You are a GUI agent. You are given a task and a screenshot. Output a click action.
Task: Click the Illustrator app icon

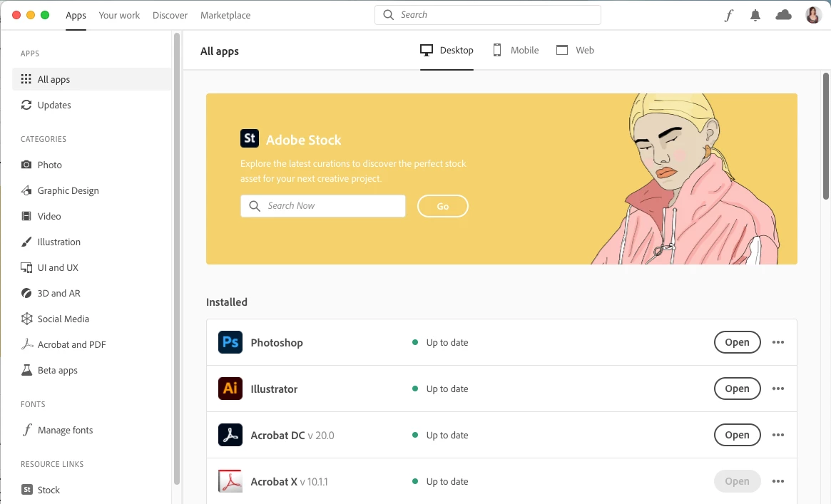point(230,389)
